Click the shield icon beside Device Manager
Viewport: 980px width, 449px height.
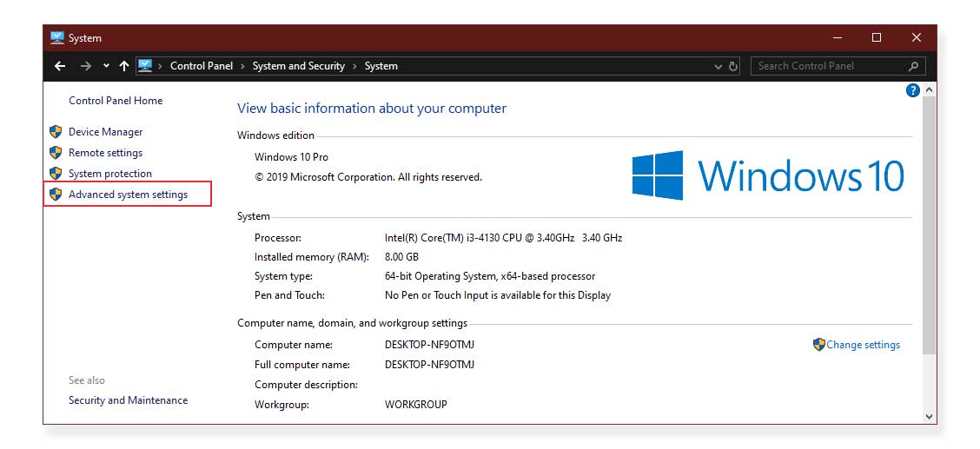(56, 132)
